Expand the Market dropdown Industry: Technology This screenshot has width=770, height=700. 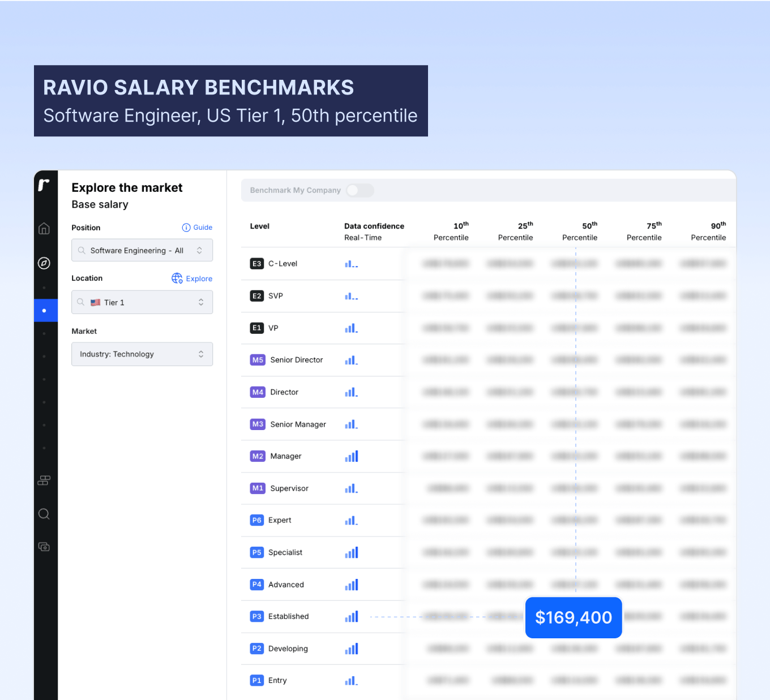142,354
